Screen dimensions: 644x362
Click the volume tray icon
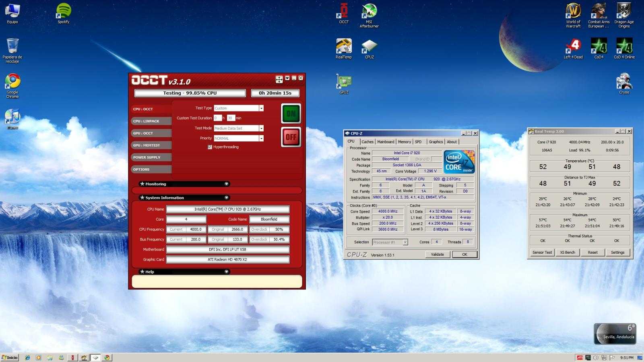pos(596,358)
